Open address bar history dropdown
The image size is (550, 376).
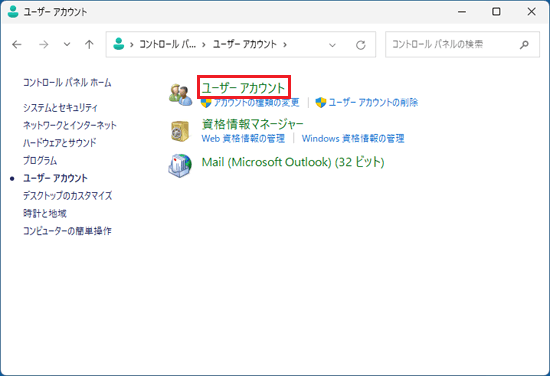pos(332,45)
